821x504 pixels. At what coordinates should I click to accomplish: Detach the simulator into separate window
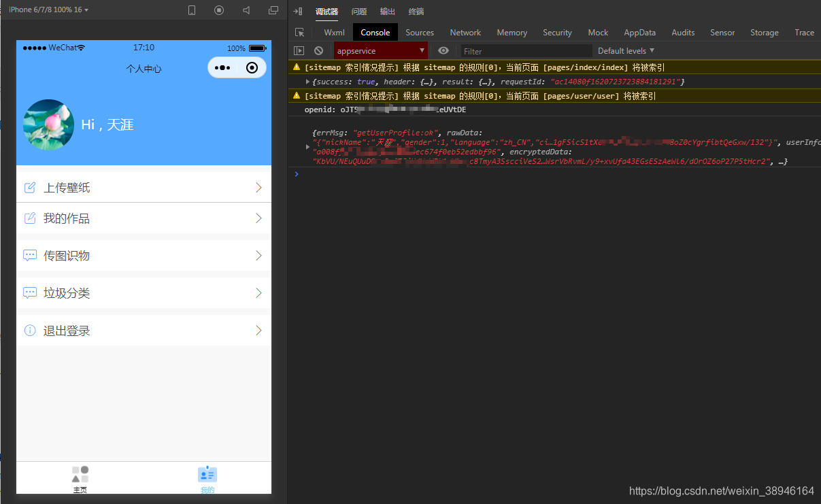click(273, 10)
